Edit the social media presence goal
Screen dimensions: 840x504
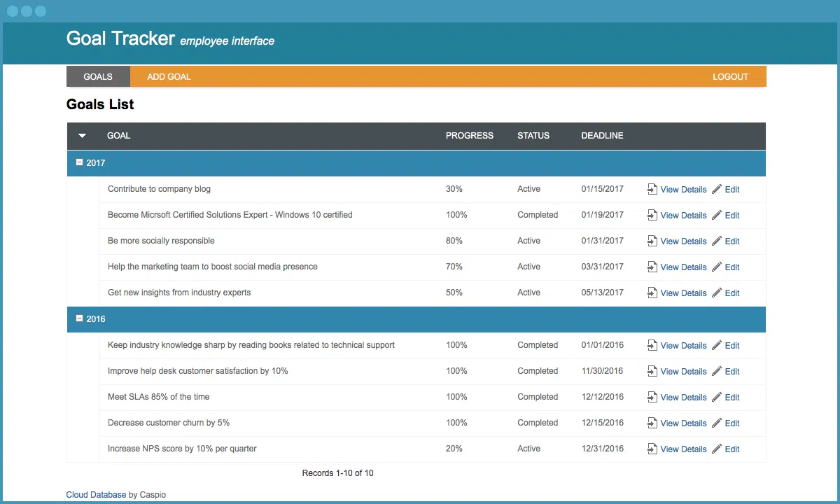click(x=731, y=267)
